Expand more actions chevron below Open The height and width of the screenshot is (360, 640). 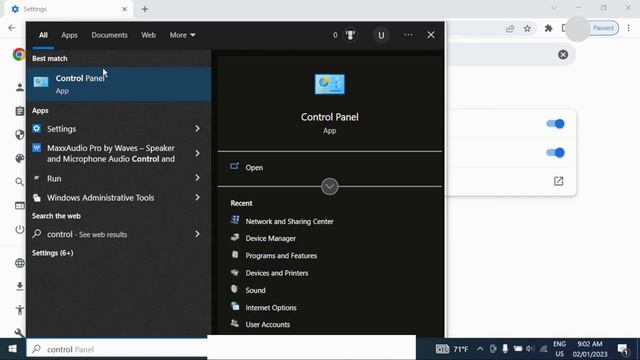(x=330, y=187)
